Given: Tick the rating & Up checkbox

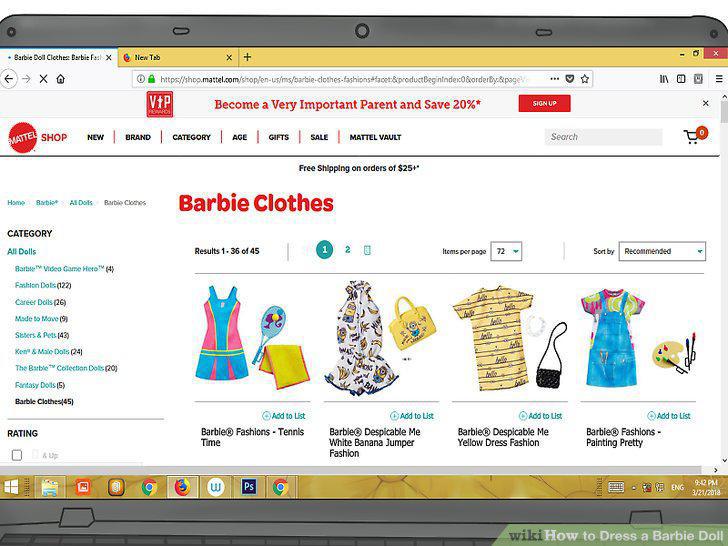Looking at the screenshot, I should [17, 455].
